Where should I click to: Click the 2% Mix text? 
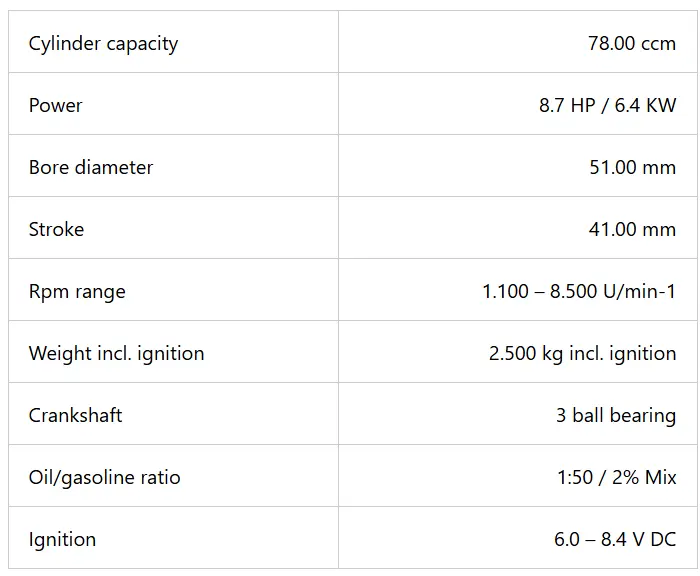click(x=648, y=477)
